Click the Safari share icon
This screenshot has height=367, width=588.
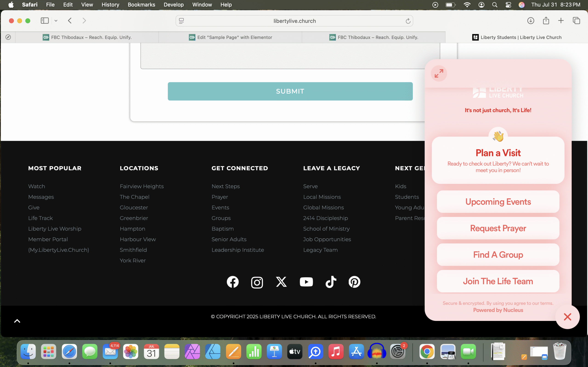[546, 21]
